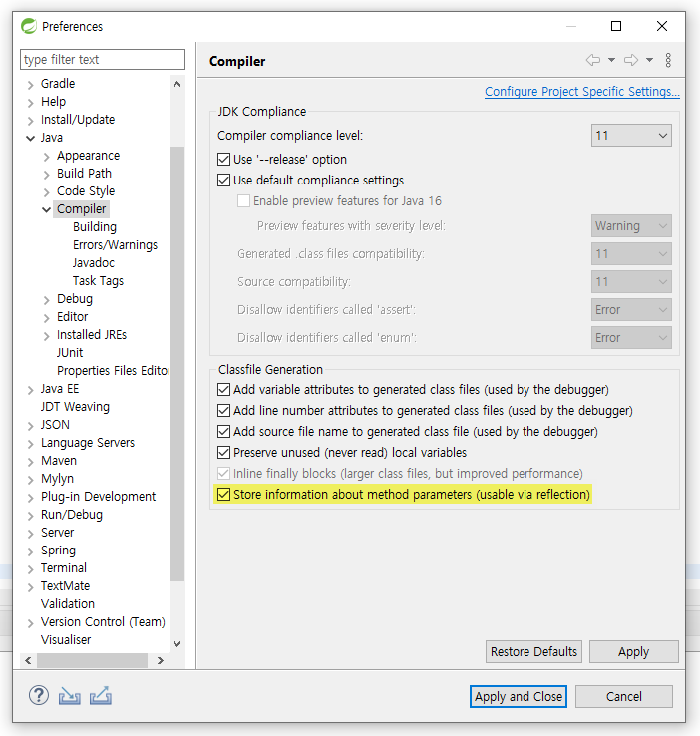This screenshot has width=700, height=736.
Task: Open Disallow identifiers called 'assert' dropdown
Action: [x=631, y=310]
